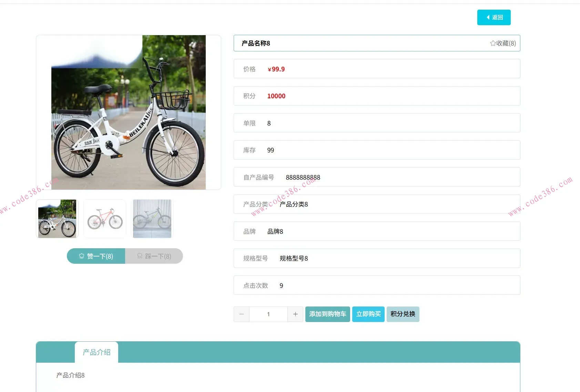Click the points value 10000
Screen dimensions: 580x392
click(276, 96)
